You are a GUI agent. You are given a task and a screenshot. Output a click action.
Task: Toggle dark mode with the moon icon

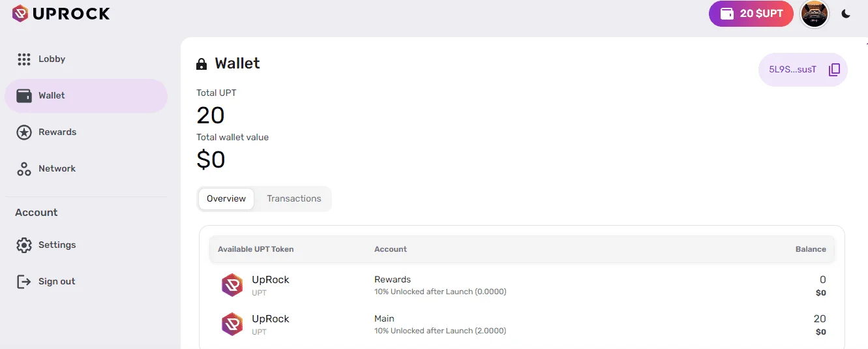click(x=846, y=14)
